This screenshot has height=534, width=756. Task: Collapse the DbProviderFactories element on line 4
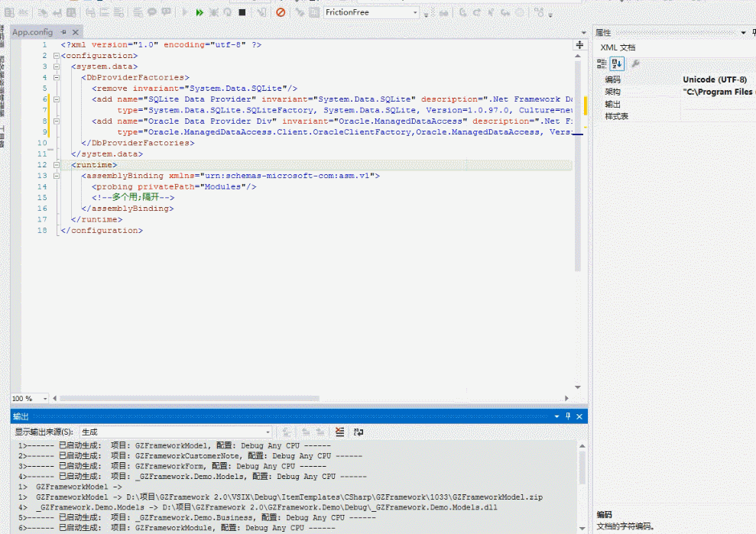point(57,78)
